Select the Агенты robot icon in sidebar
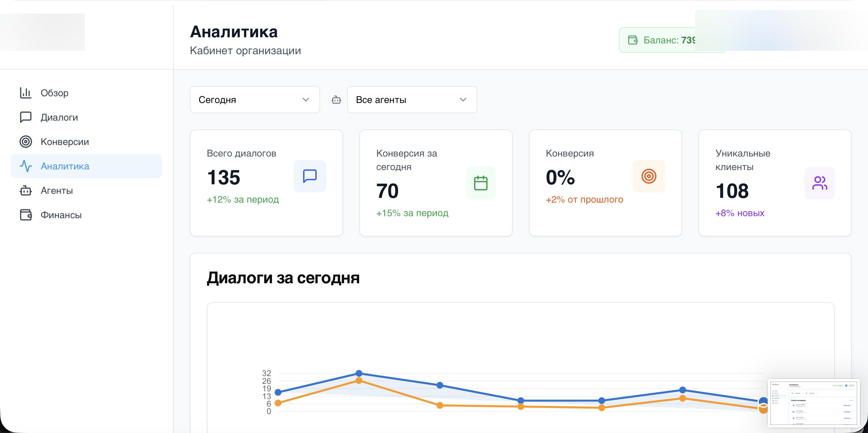Image resolution: width=868 pixels, height=433 pixels. click(26, 190)
